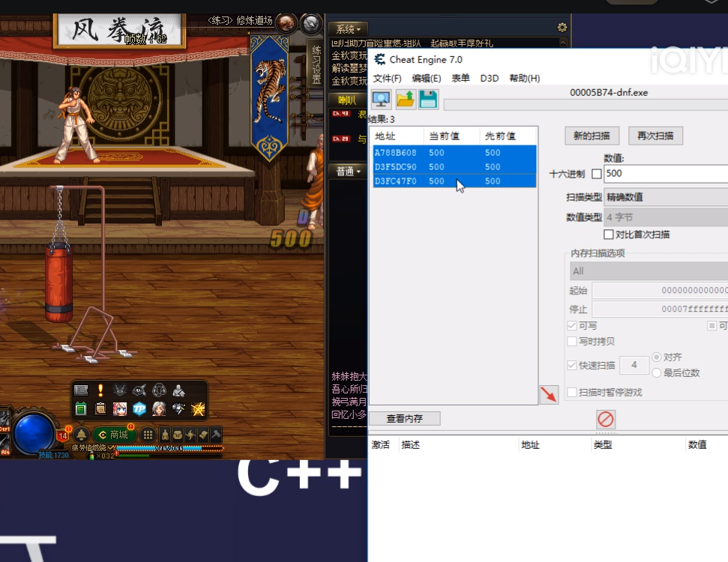Click the grey dragon head icon
Image resolution: width=728 pixels, height=562 pixels.
pyautogui.click(x=120, y=390)
